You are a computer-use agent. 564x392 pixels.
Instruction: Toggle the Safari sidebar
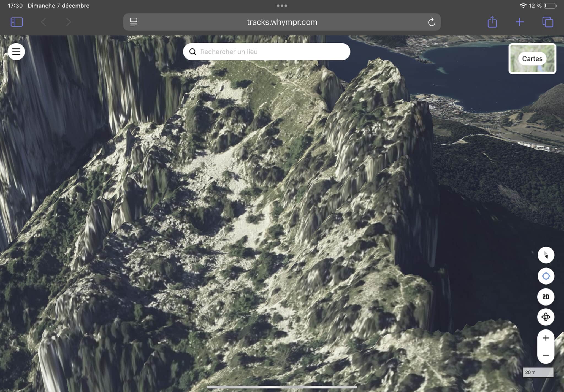click(x=17, y=22)
